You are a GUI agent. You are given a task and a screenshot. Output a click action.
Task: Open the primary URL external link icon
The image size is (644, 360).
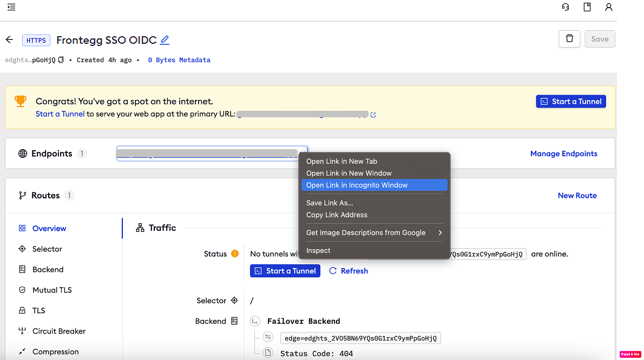[x=373, y=115]
